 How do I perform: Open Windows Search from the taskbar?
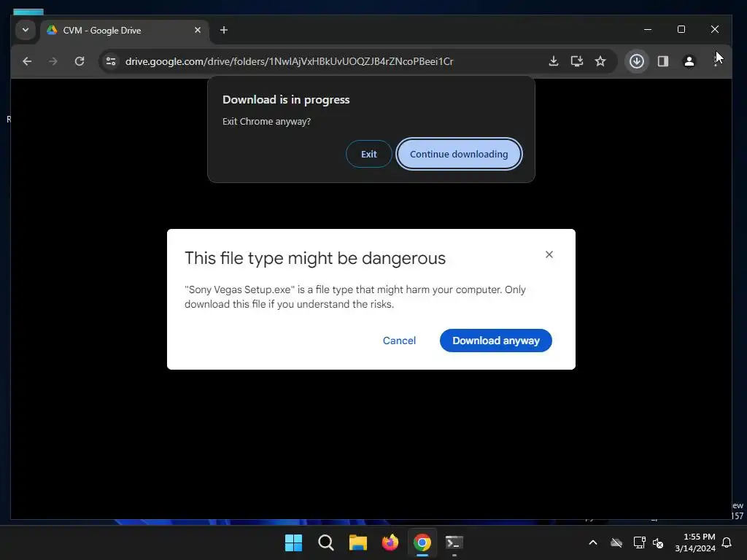326,542
